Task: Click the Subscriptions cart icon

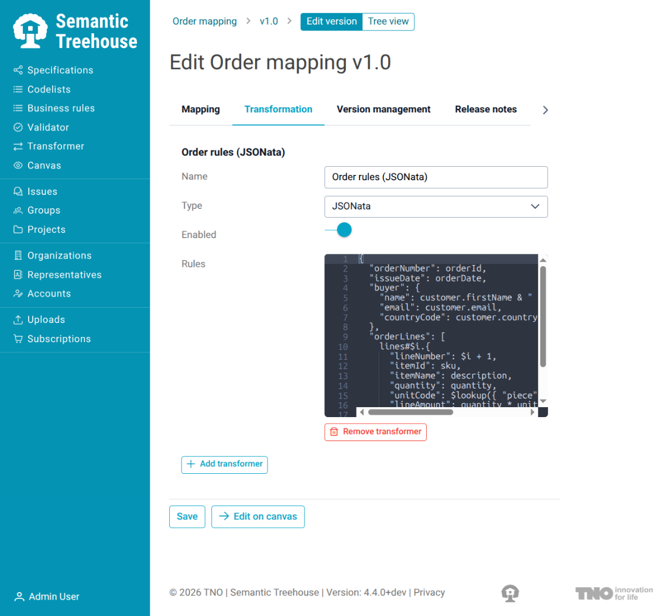Action: 18,339
